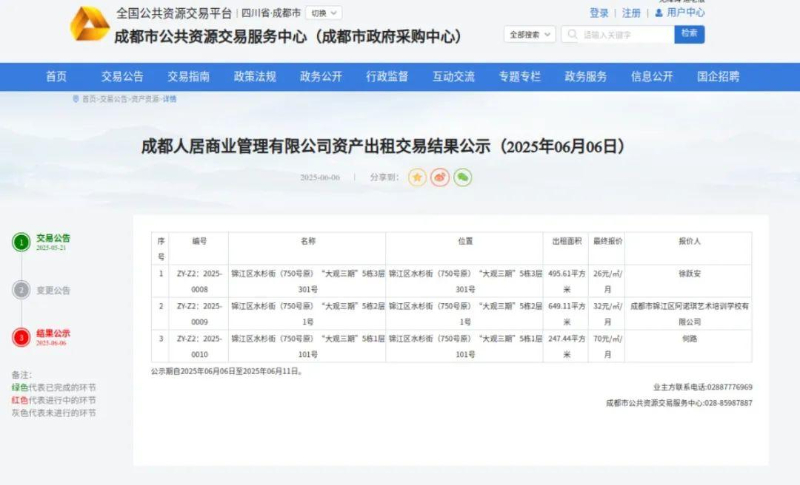Click 资产资源 in the breadcrumb trail

145,99
